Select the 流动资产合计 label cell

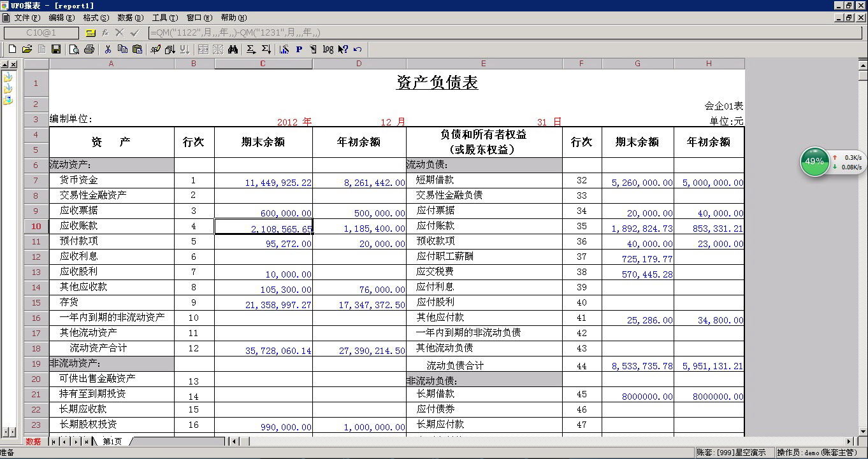click(x=112, y=348)
